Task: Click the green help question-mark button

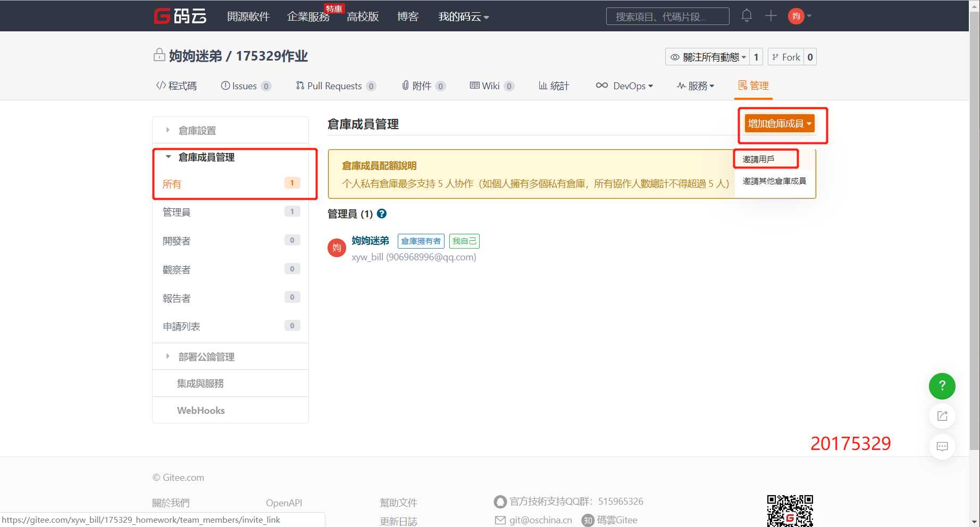Action: (942, 386)
